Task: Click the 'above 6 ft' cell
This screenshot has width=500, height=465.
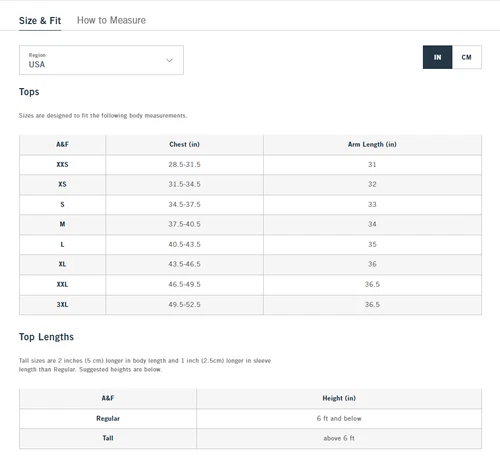Action: click(339, 438)
